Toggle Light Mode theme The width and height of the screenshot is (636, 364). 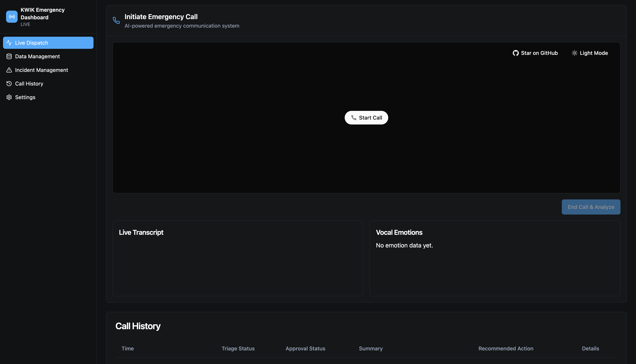[590, 53]
